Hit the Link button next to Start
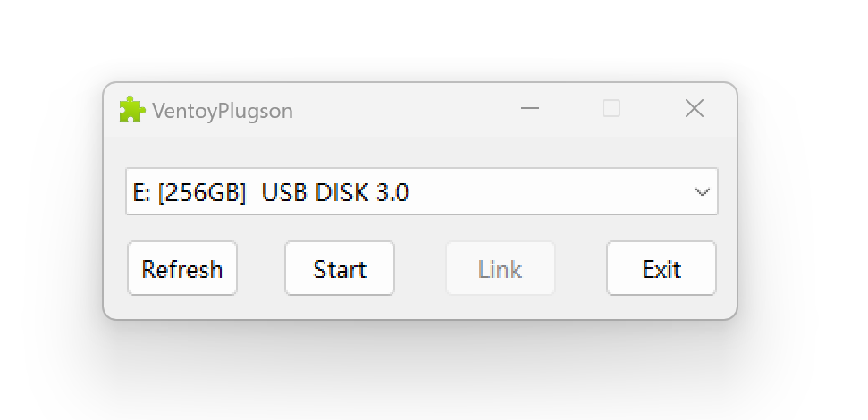 [501, 269]
